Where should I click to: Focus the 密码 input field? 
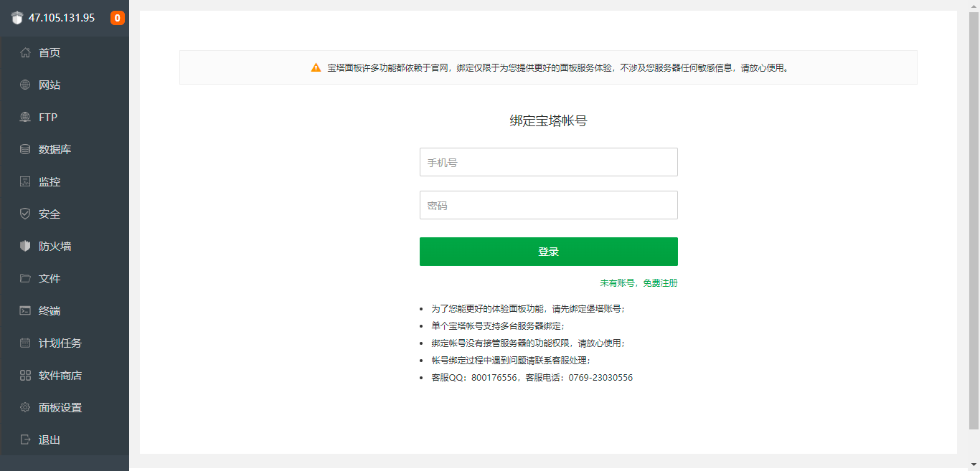549,205
